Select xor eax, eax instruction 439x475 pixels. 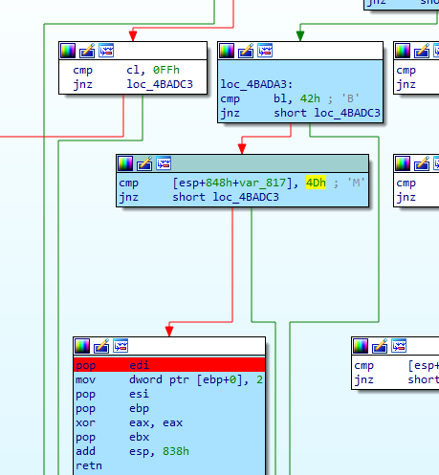point(129,423)
